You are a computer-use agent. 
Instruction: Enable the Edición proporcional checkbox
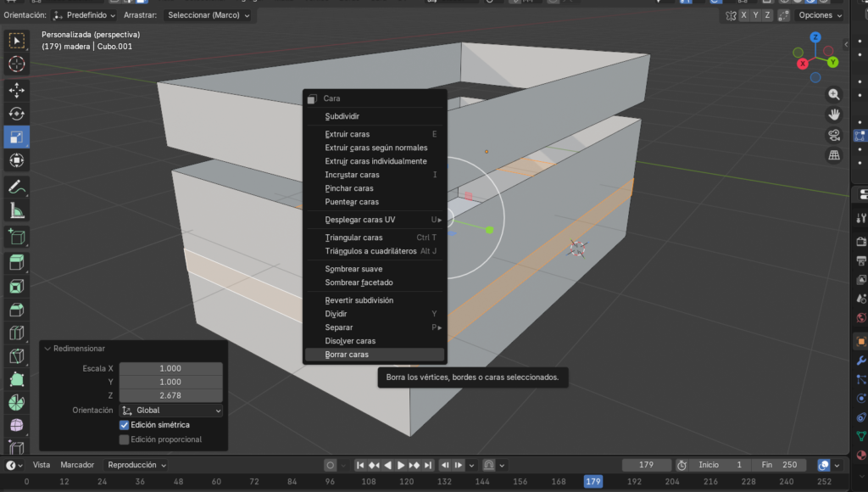(x=125, y=439)
